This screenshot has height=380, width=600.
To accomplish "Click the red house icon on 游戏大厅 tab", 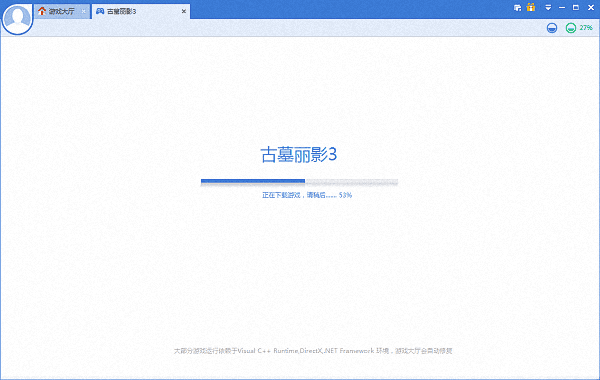I will pyautogui.click(x=42, y=11).
